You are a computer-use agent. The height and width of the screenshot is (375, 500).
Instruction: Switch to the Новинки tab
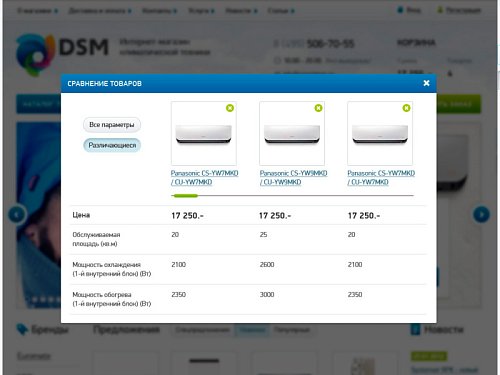[252, 330]
